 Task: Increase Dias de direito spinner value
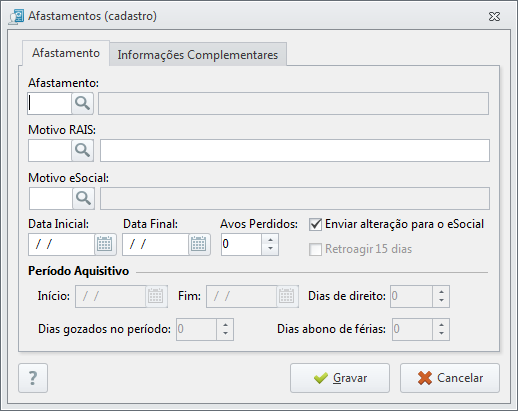click(441, 292)
